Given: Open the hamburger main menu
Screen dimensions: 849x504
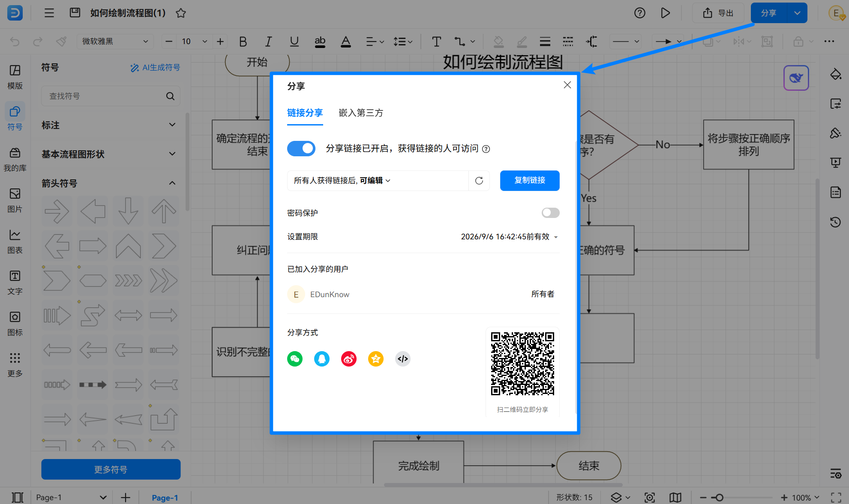Looking at the screenshot, I should tap(49, 13).
